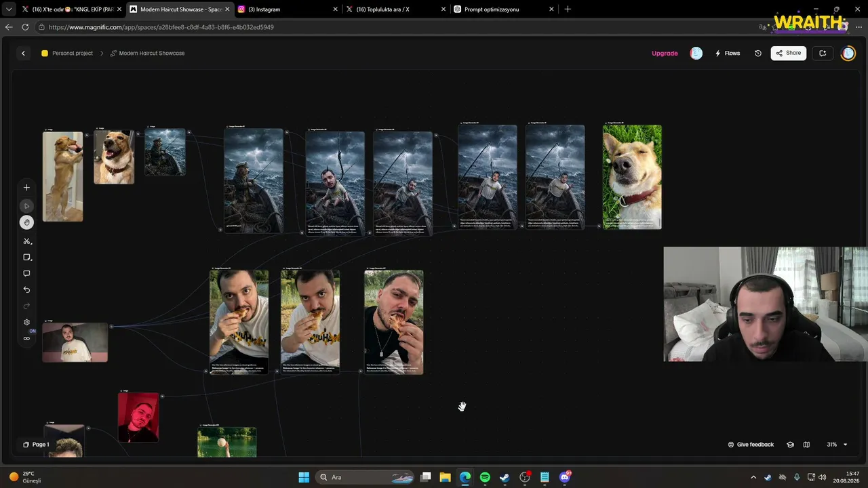Reload the current page
The image size is (868, 488).
tap(25, 27)
